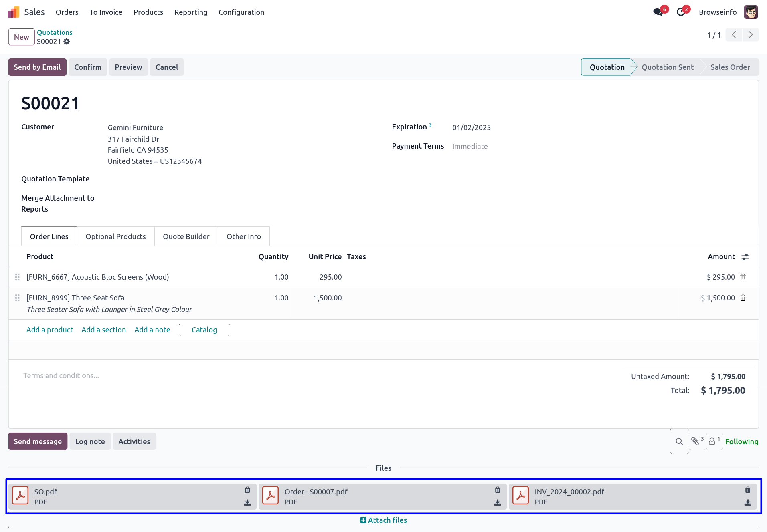Switch to the Optional Products tab
767x532 pixels.
(x=115, y=236)
